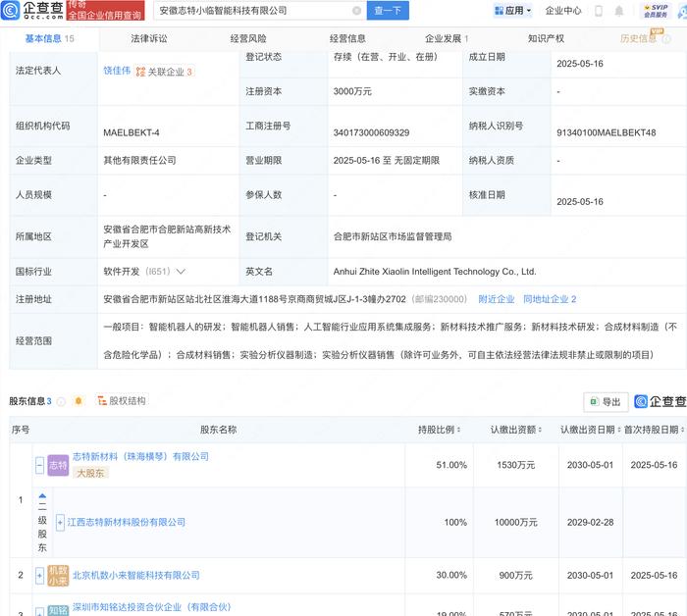Image resolution: width=687 pixels, height=616 pixels.
Task: Open 志特新材料（珠海横琴）有限公司 link
Action: tap(140, 457)
